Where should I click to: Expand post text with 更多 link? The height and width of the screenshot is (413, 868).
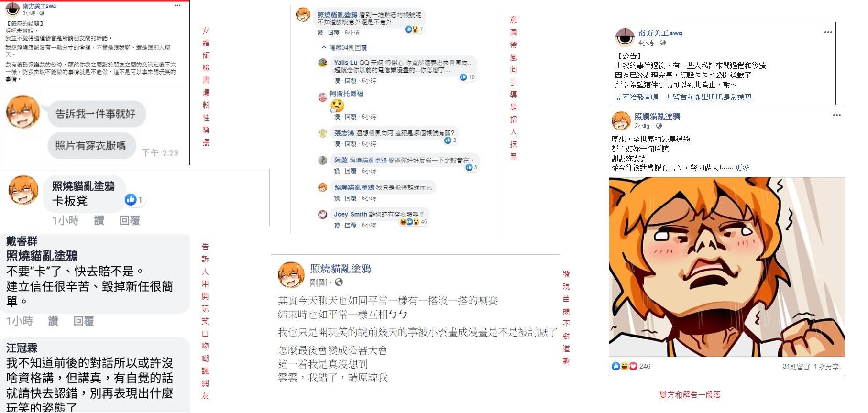point(742,168)
